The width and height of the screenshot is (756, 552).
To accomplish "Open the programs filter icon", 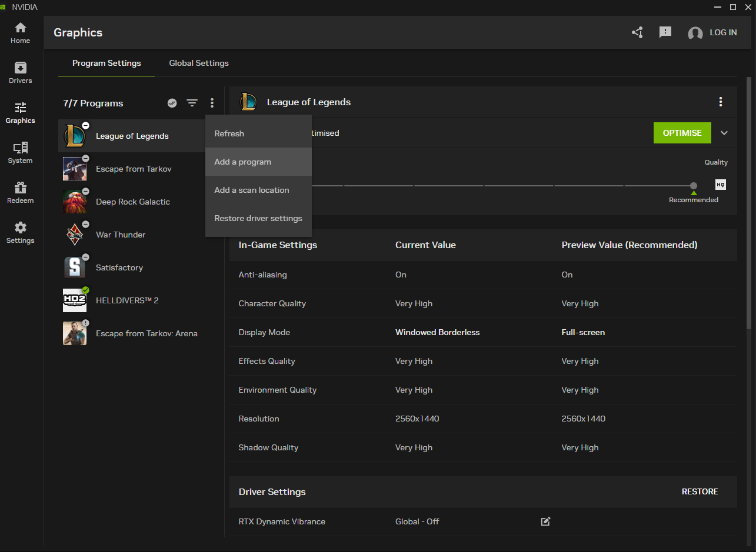I will [192, 103].
